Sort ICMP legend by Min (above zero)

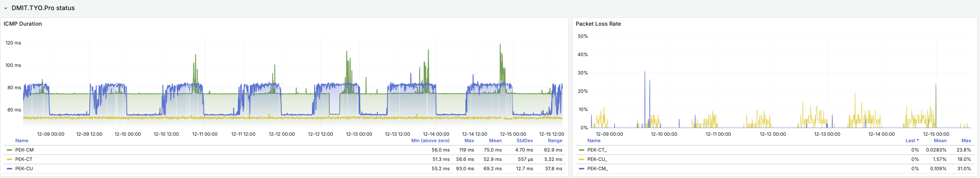430,140
